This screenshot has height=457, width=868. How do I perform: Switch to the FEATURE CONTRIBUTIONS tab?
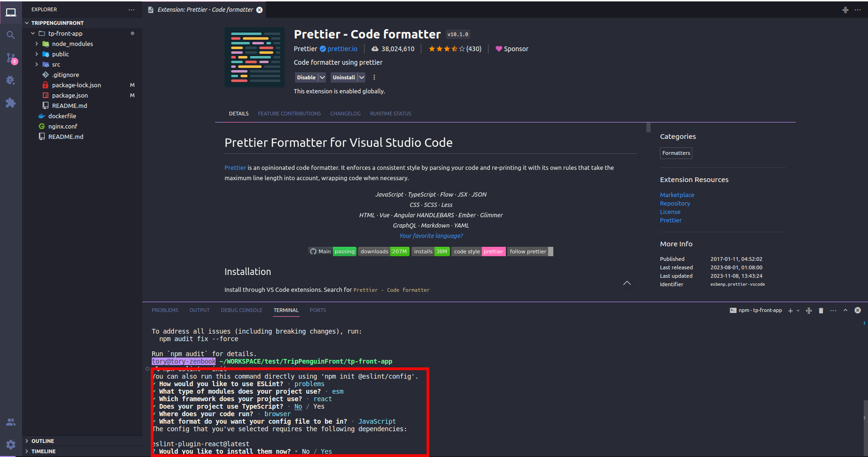pyautogui.click(x=289, y=114)
